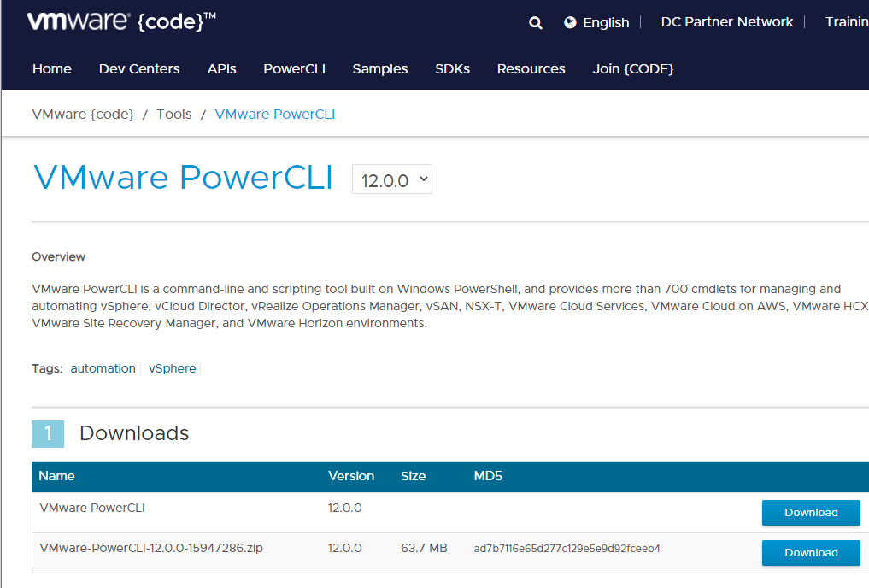Click the VMware-PowerCLI-12.0.0-15947286.zip file name
Screen dimensions: 869x588
coord(151,548)
